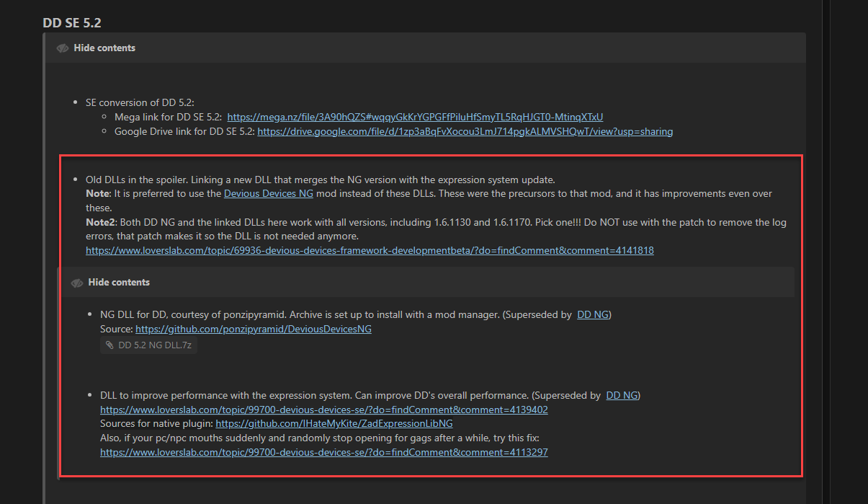Image resolution: width=868 pixels, height=504 pixels.
Task: Click the first DD NG superseded link
Action: (x=592, y=314)
